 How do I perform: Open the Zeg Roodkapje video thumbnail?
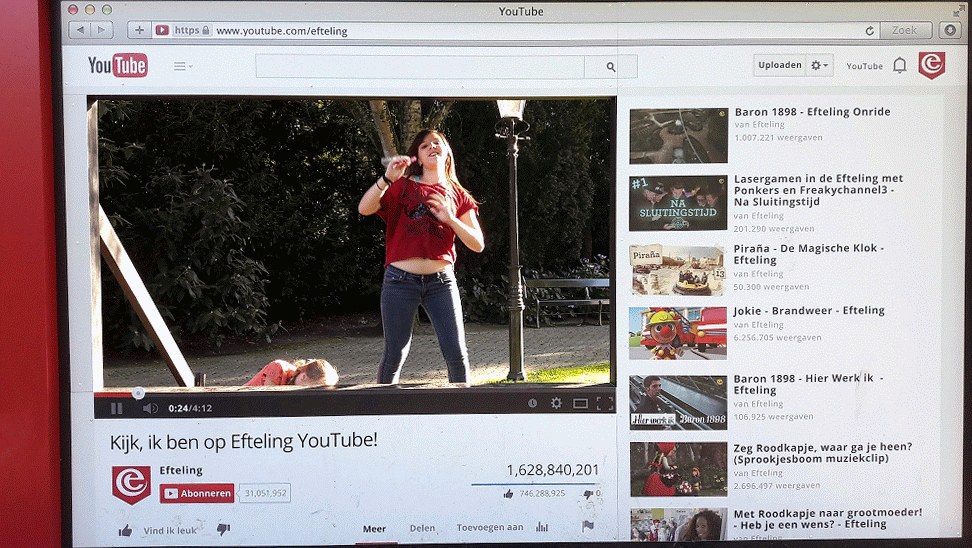point(678,469)
